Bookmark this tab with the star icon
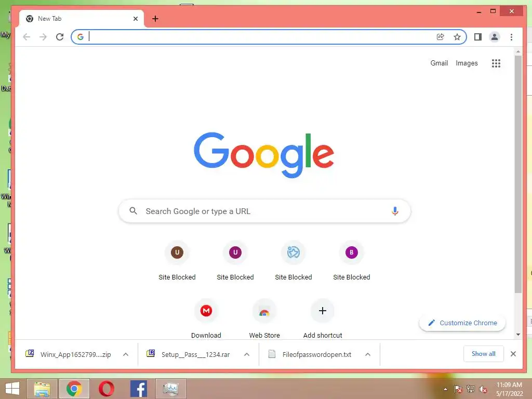 [x=457, y=37]
